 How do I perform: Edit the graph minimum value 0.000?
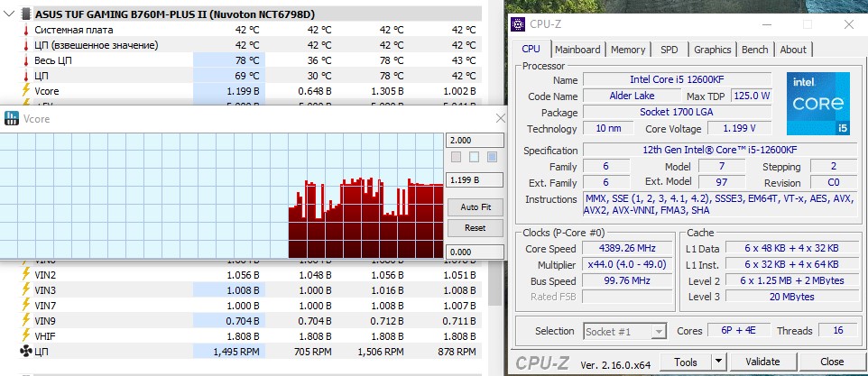(x=475, y=252)
